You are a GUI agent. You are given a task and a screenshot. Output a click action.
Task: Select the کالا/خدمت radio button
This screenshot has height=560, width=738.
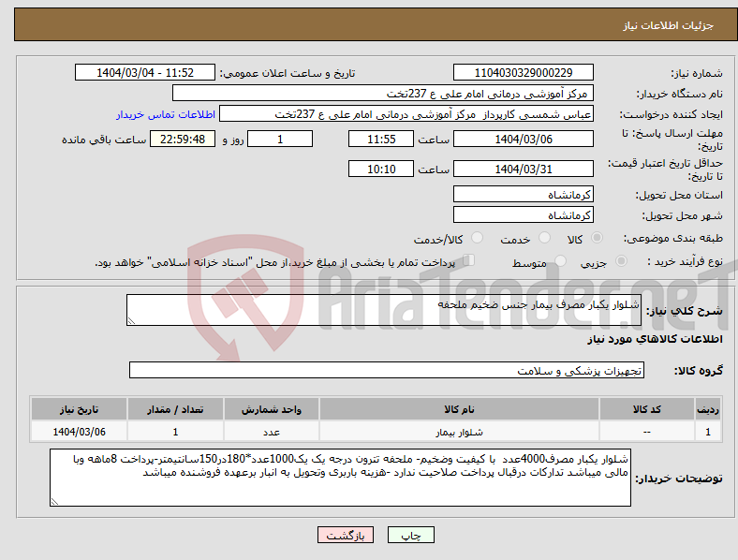[477, 238]
